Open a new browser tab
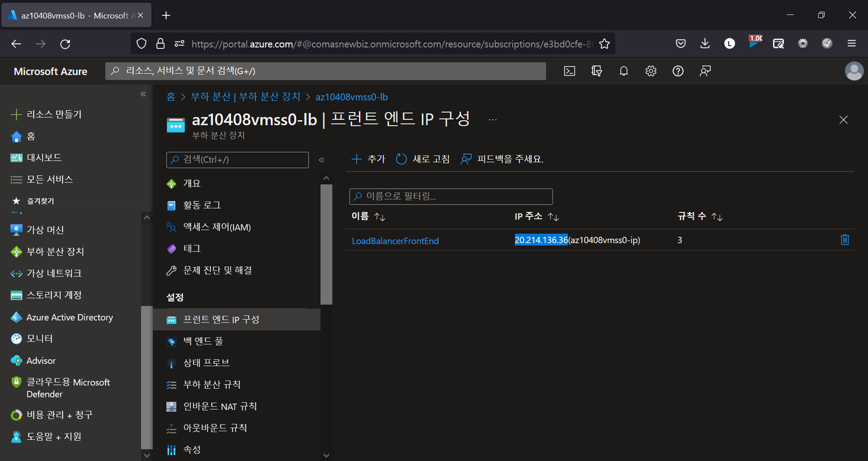 (x=166, y=16)
